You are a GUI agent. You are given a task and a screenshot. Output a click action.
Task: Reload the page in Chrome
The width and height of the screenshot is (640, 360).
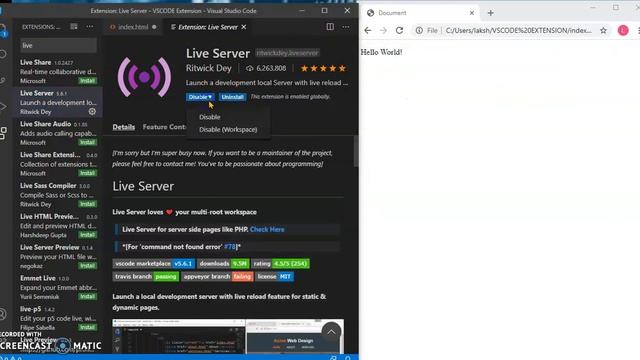[x=399, y=30]
